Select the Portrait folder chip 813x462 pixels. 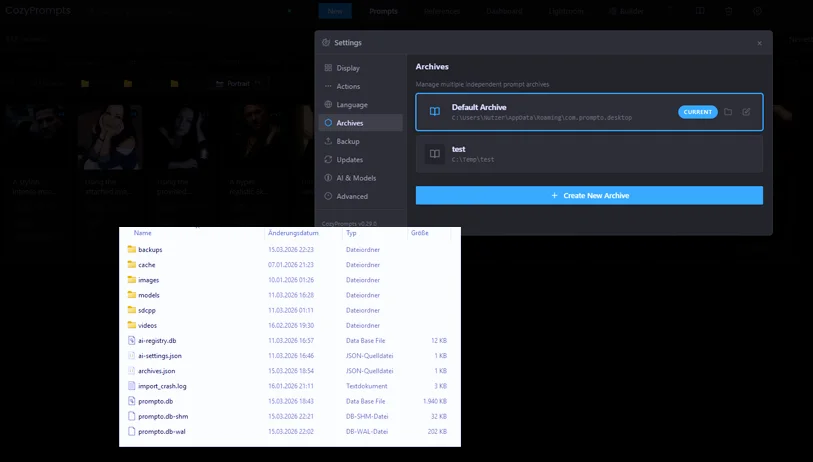[x=239, y=83]
